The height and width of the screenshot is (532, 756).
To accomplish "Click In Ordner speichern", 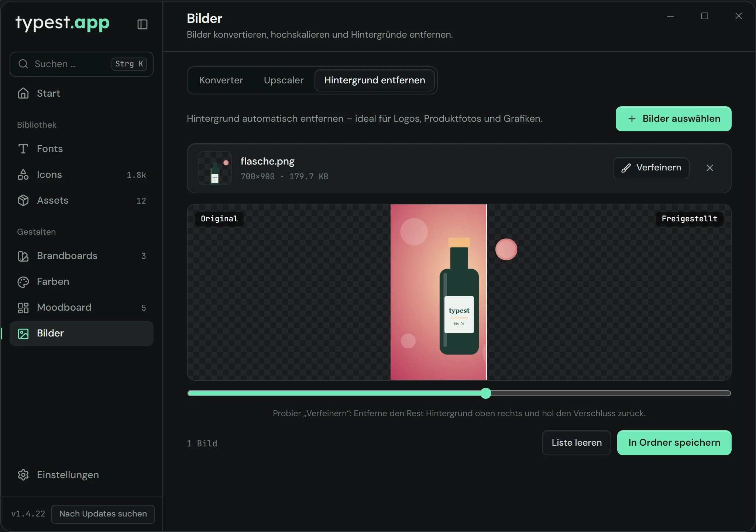I will pos(674,443).
